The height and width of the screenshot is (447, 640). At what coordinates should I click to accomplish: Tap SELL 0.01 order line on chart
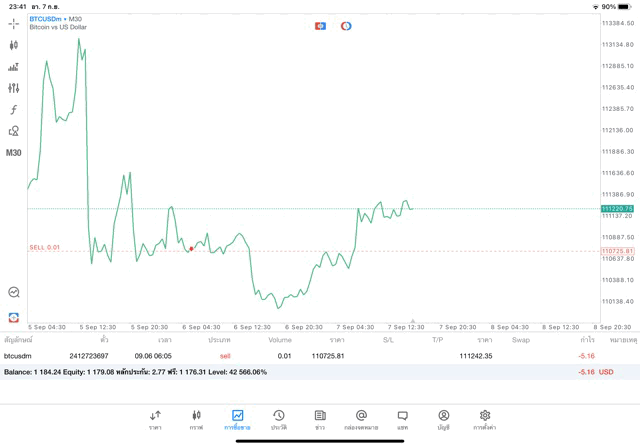pyautogui.click(x=45, y=247)
